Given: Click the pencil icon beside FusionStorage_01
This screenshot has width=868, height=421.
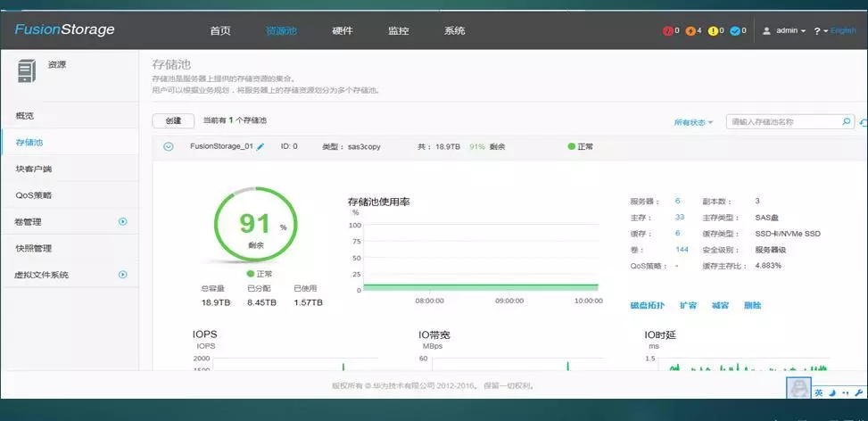Looking at the screenshot, I should click(x=260, y=147).
